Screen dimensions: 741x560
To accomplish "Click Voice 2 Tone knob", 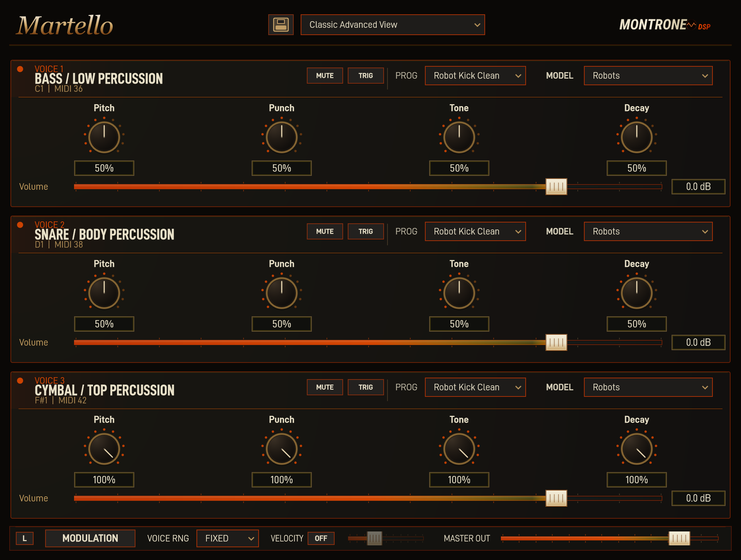I will (459, 293).
